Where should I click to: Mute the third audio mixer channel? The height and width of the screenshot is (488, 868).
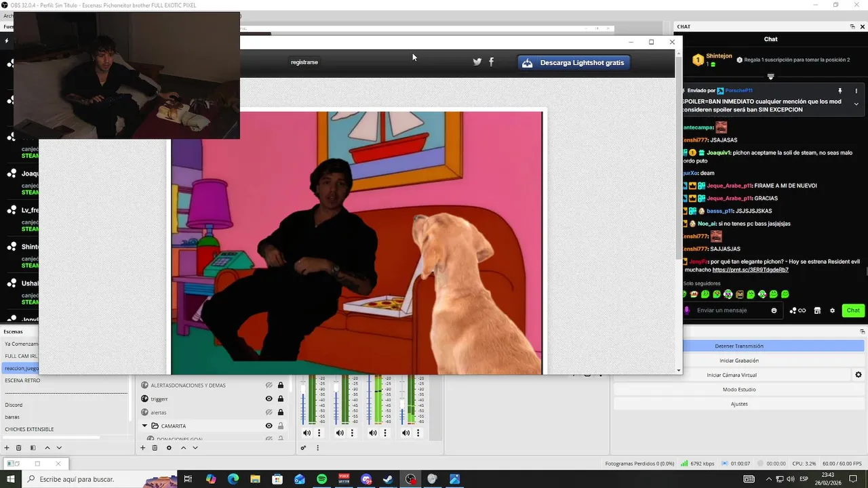click(x=373, y=432)
